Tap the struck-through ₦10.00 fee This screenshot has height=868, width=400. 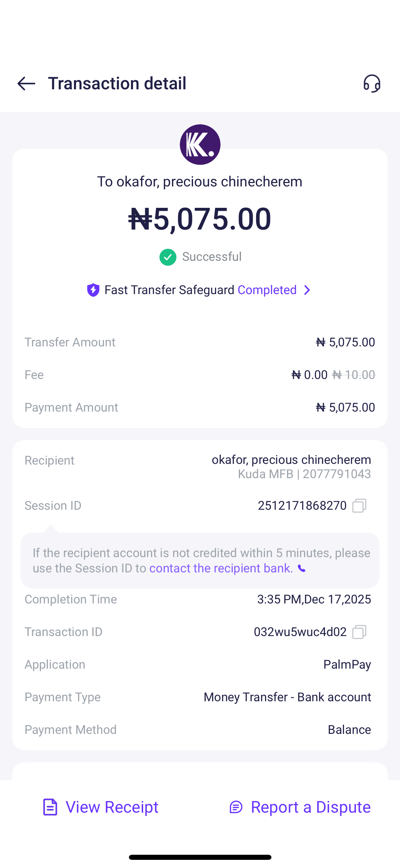[x=354, y=375]
